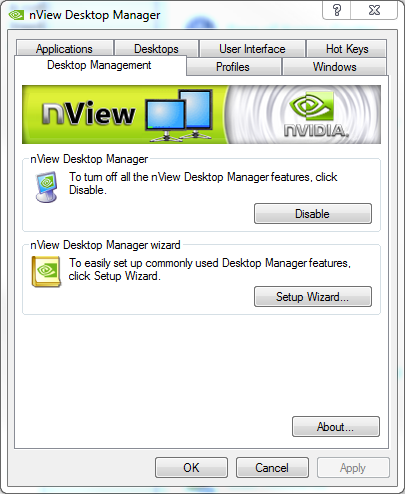This screenshot has height=494, width=405.
Task: Click the dual monitors graphic in banner
Action: click(x=179, y=115)
